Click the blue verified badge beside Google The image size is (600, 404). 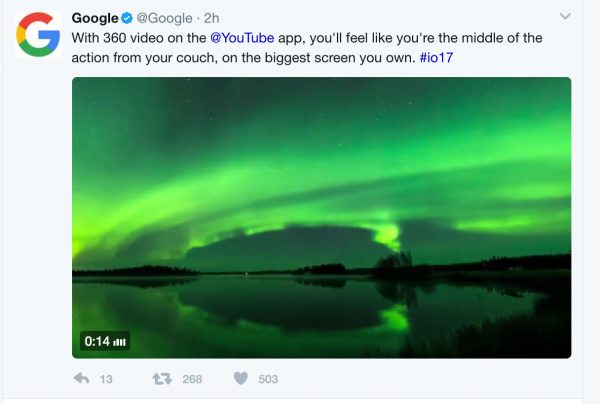127,18
